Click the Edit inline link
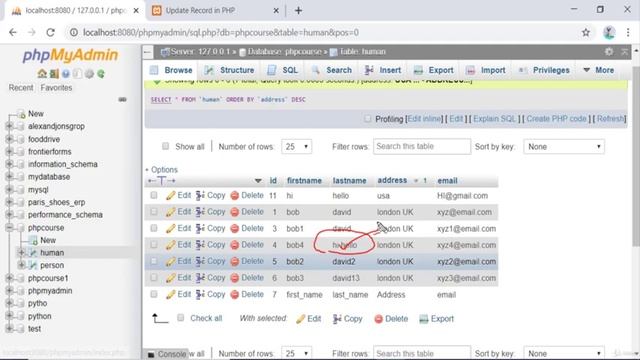Viewport: 640px width, 360px height. click(424, 119)
